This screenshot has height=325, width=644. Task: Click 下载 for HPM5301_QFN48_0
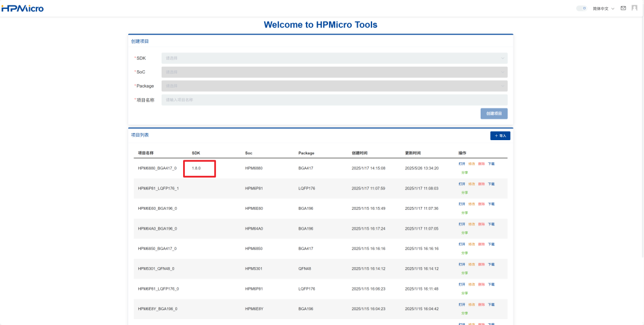tap(491, 264)
